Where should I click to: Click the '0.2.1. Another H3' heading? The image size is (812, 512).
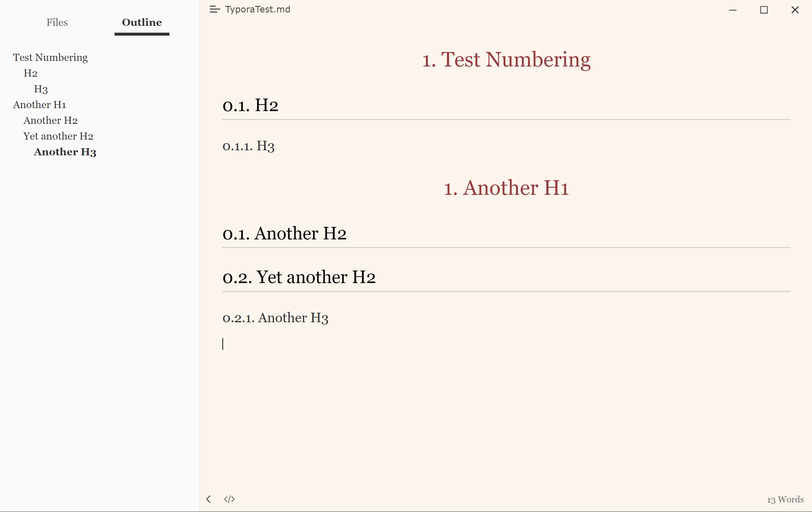click(275, 317)
